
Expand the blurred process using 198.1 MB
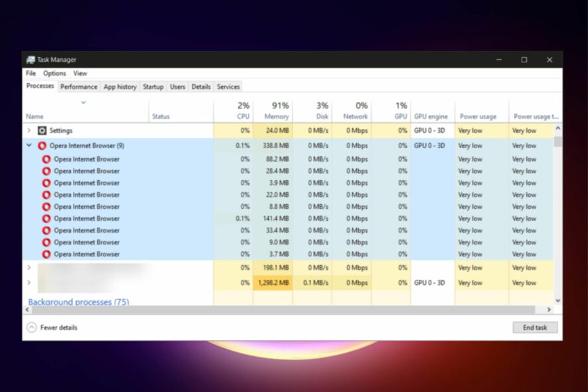pos(29,268)
